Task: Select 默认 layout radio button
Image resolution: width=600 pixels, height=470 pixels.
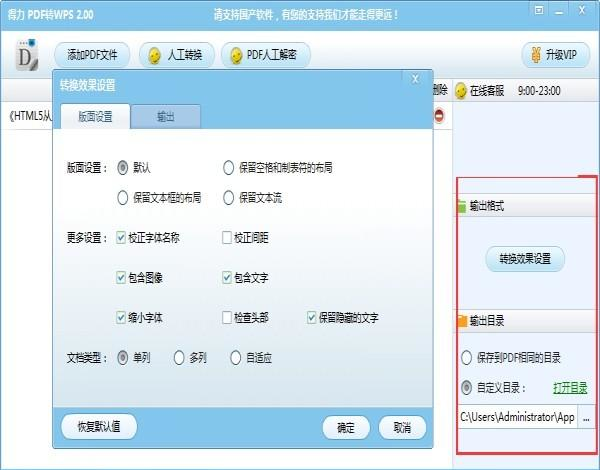Action: point(122,168)
